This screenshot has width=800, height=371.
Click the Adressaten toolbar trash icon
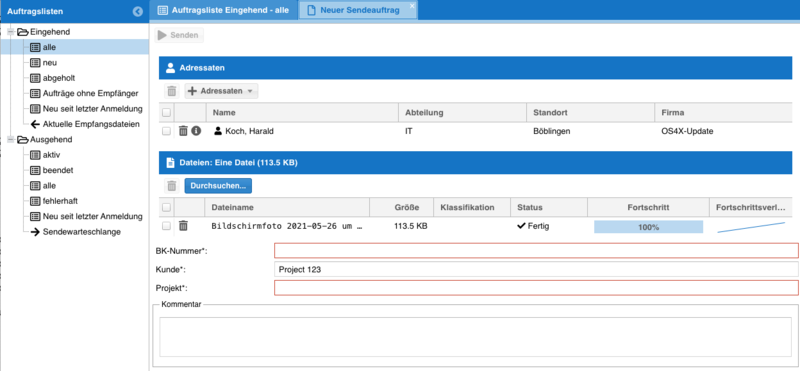pyautogui.click(x=171, y=91)
